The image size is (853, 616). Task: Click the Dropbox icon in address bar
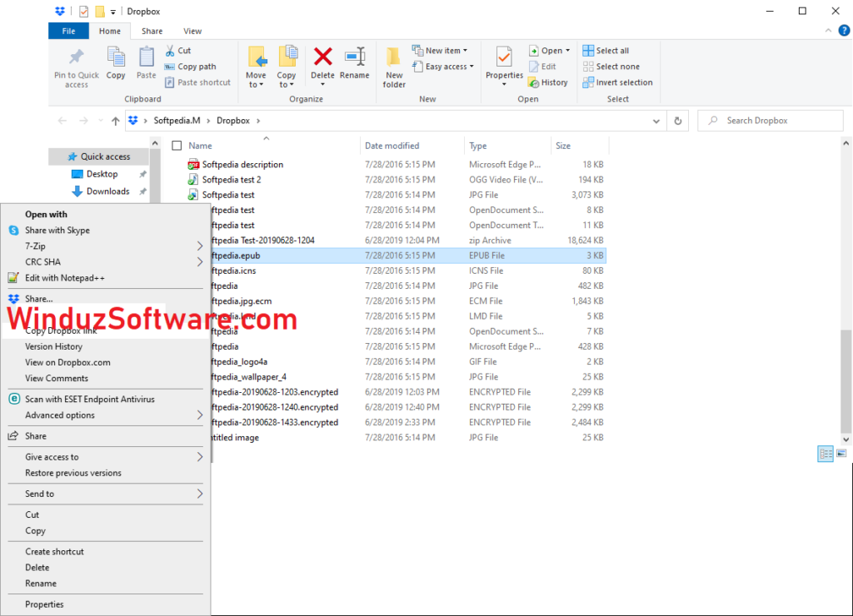(133, 121)
